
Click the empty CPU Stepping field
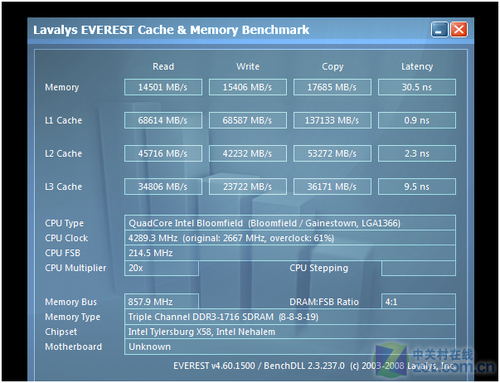click(418, 268)
